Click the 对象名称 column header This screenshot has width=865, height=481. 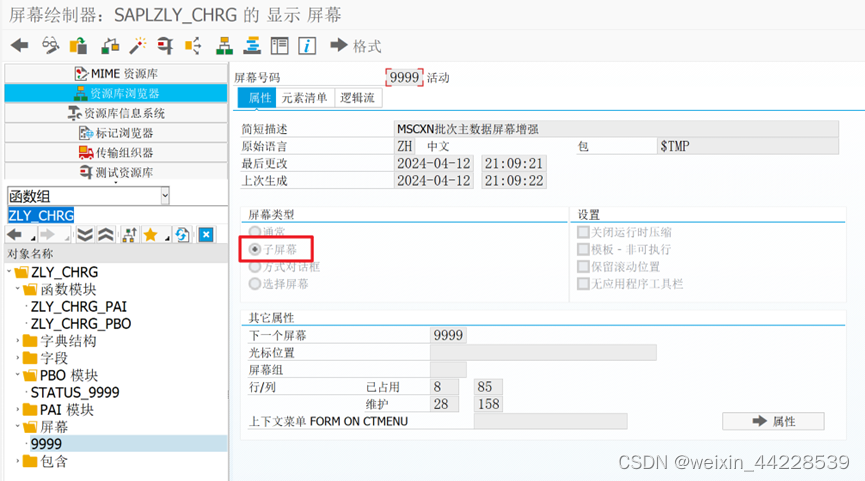coord(116,254)
